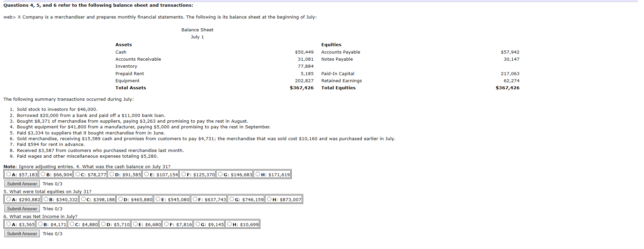Click transaction 6 about sold merchandise
644x249 pixels.
tap(206, 139)
